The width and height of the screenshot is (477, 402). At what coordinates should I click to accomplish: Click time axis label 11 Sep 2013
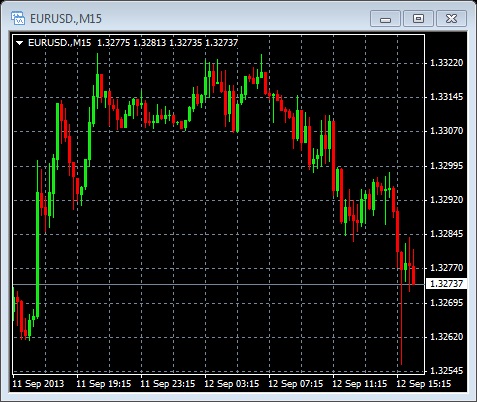(38, 384)
